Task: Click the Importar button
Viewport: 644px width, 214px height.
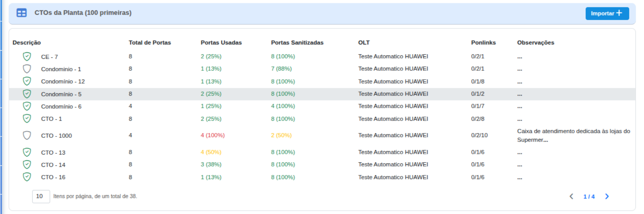Action: tap(607, 13)
